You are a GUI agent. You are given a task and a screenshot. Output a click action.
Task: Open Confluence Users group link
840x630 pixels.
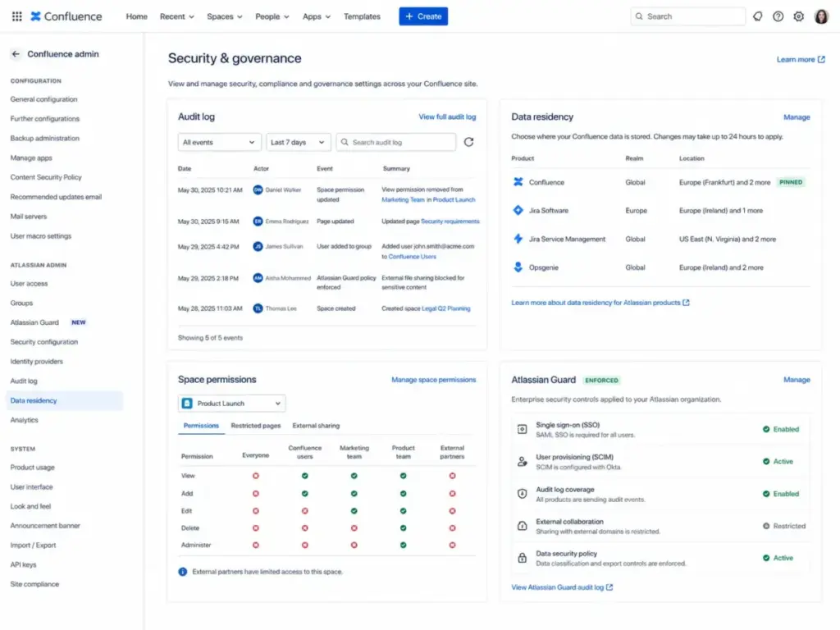(412, 257)
